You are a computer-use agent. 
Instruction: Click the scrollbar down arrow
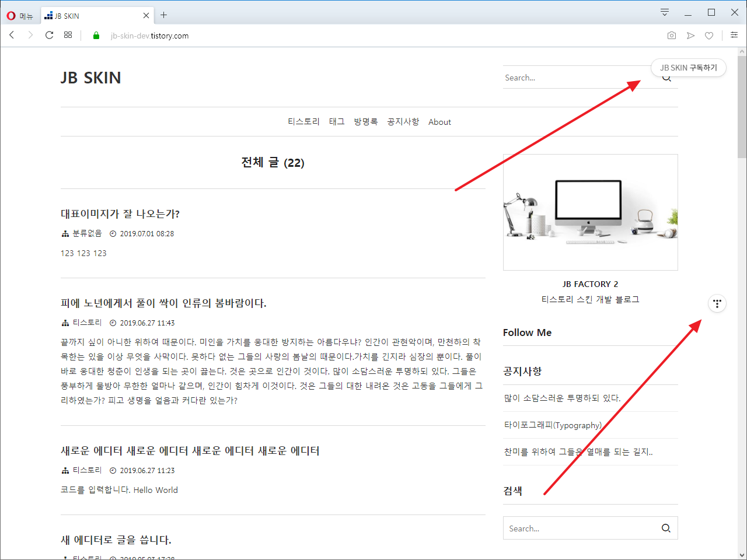click(742, 555)
